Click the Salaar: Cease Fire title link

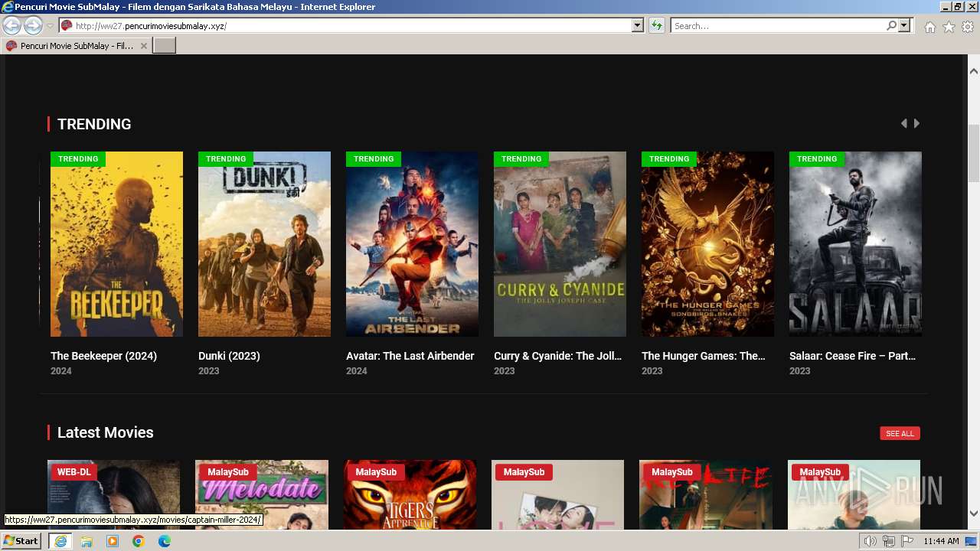(852, 356)
